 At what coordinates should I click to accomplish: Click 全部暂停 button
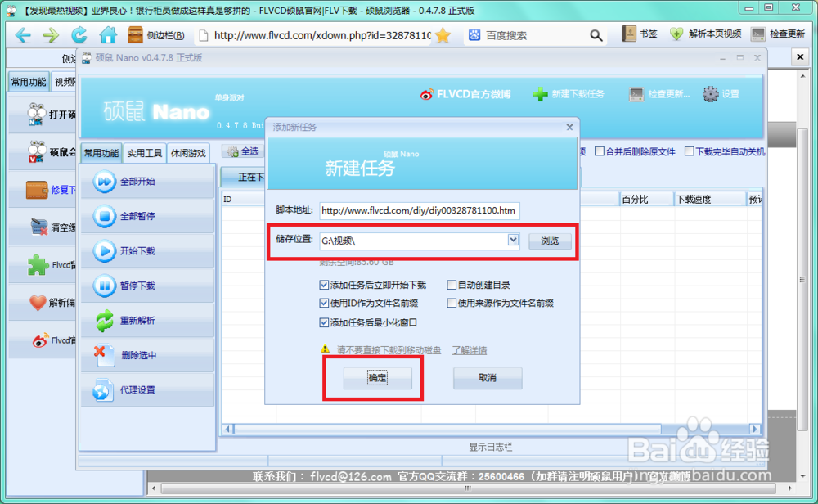click(x=147, y=216)
